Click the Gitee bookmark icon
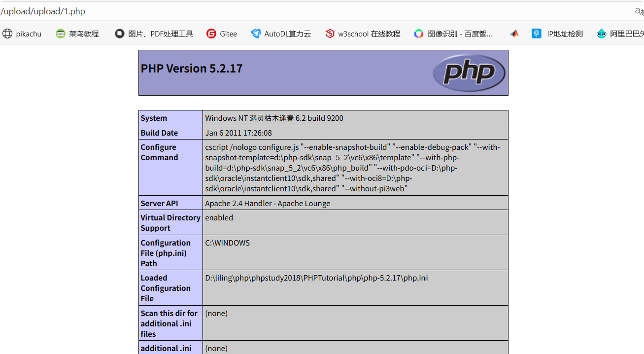 (211, 34)
